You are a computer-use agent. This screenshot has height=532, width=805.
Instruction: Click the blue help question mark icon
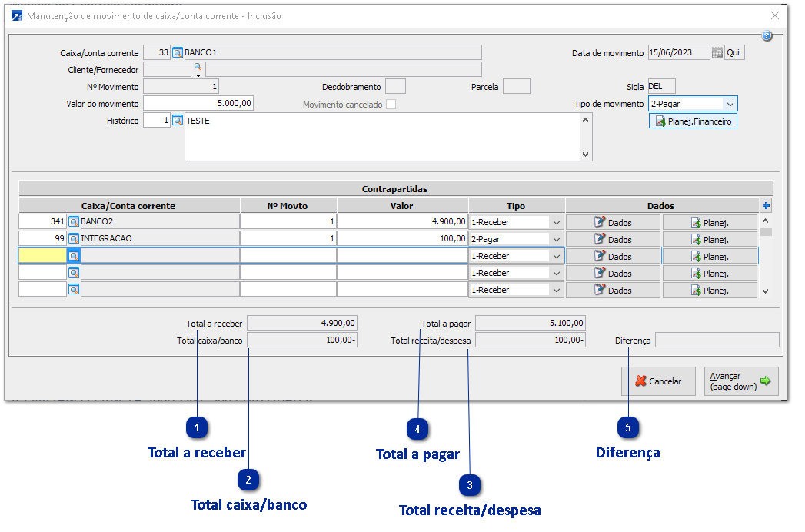[x=767, y=36]
